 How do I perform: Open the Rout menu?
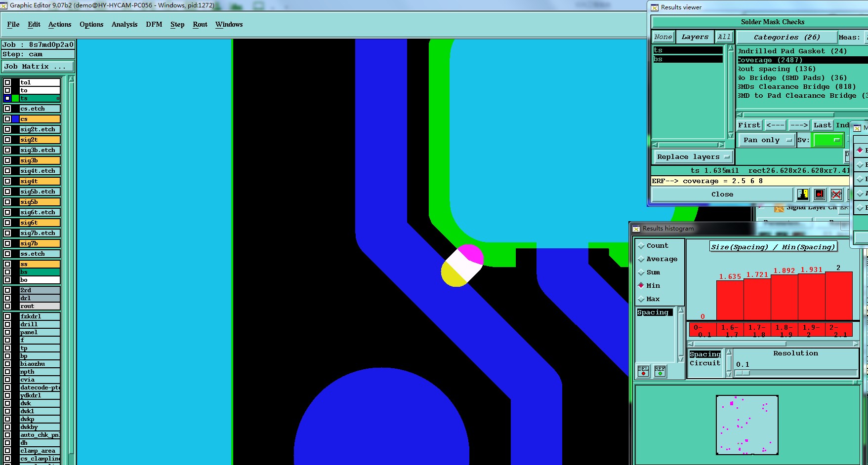pyautogui.click(x=200, y=24)
